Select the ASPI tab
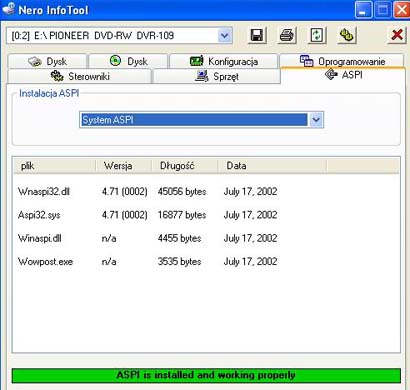The width and height of the screenshot is (410, 390). (343, 75)
